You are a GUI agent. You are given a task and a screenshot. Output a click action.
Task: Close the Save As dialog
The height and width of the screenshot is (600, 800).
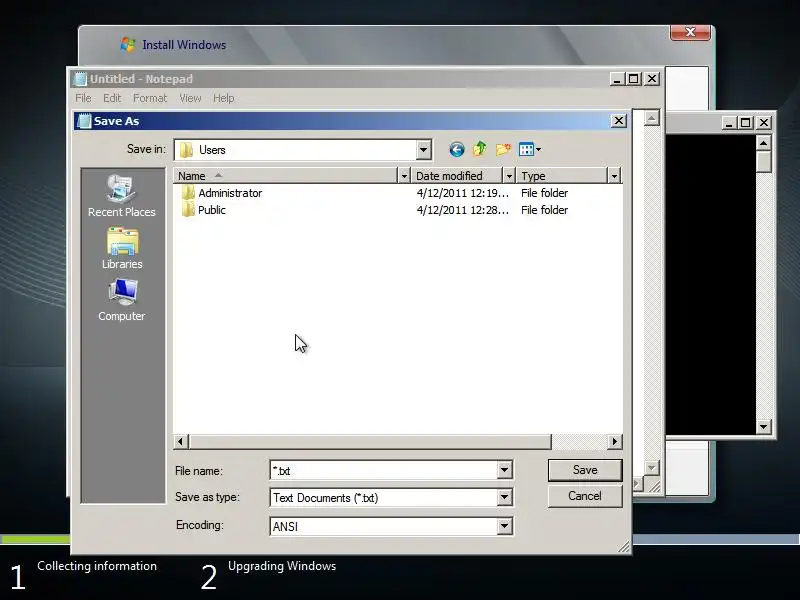(x=618, y=121)
